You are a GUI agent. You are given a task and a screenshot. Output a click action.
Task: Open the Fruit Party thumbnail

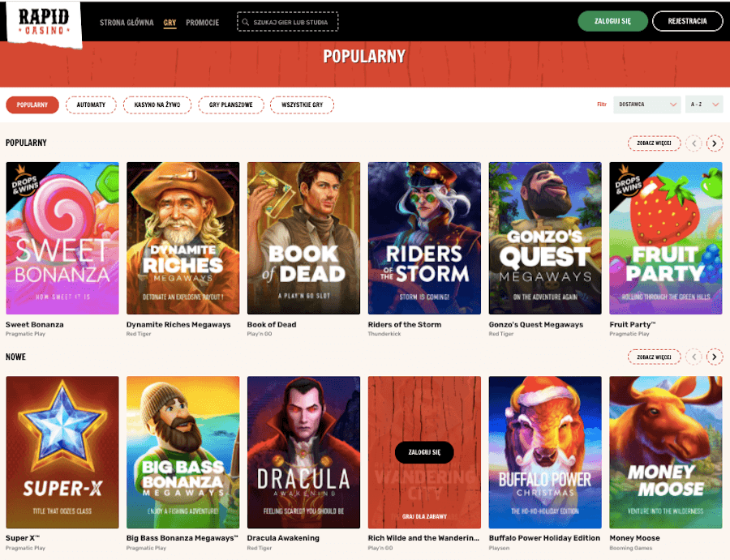(x=666, y=238)
